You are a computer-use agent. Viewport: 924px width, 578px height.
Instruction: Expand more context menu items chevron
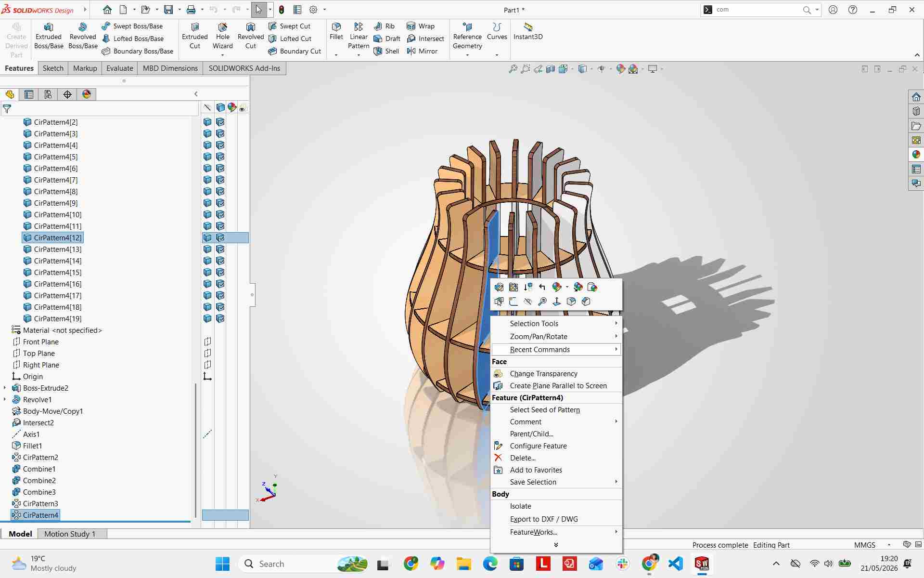point(556,545)
